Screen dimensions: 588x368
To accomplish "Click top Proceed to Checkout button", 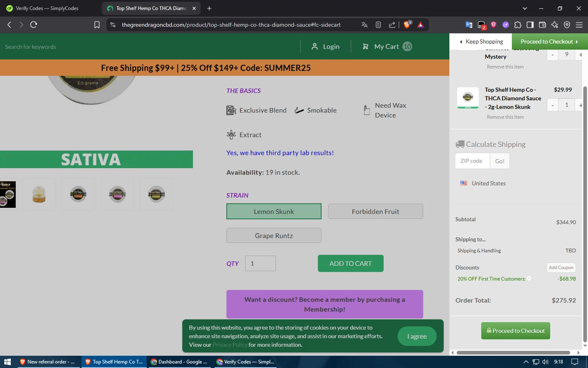I will (x=550, y=42).
